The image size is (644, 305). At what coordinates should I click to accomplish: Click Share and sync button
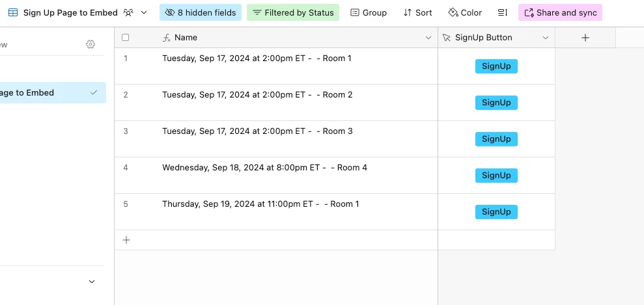pyautogui.click(x=560, y=13)
